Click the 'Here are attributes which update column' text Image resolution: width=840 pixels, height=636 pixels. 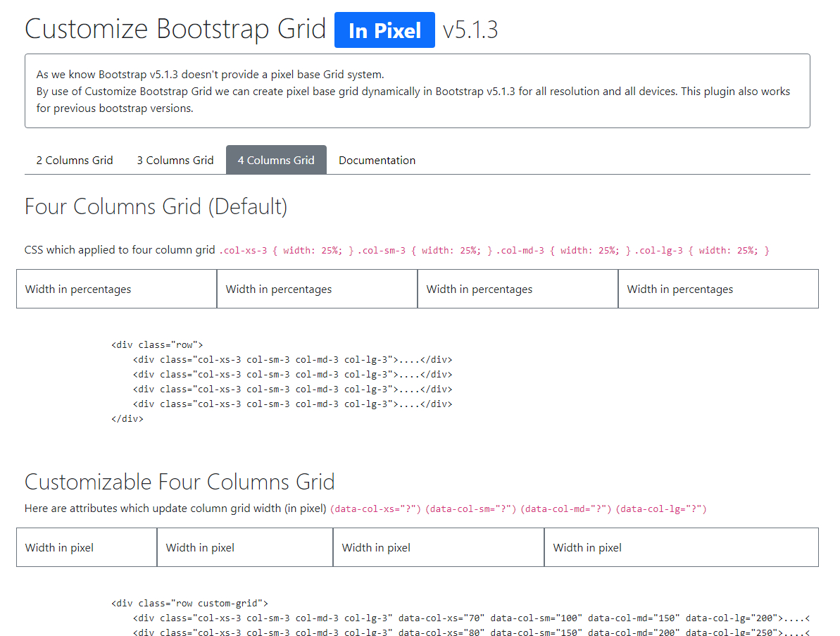175,508
